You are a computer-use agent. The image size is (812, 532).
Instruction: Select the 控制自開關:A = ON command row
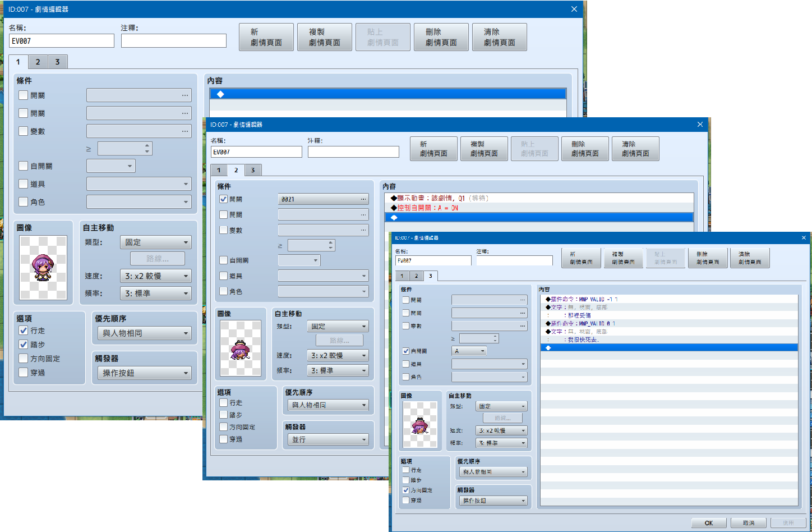(539, 208)
